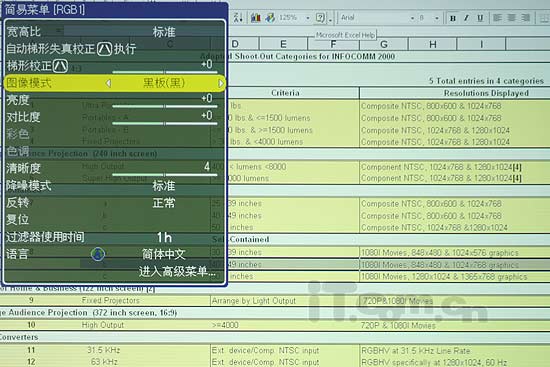Open the Arial font name dropdown
Screen dimensions: 550x367
click(x=412, y=18)
